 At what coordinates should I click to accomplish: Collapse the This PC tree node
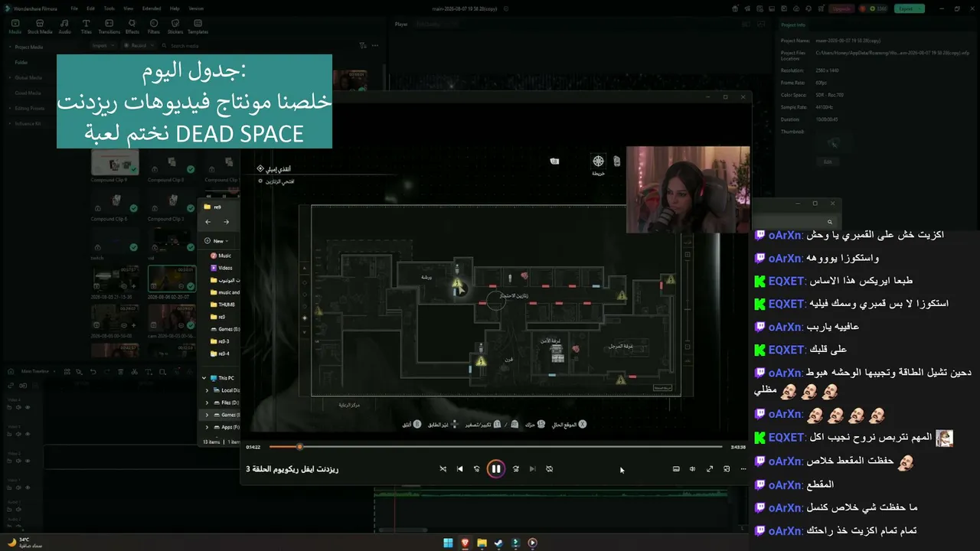[204, 378]
